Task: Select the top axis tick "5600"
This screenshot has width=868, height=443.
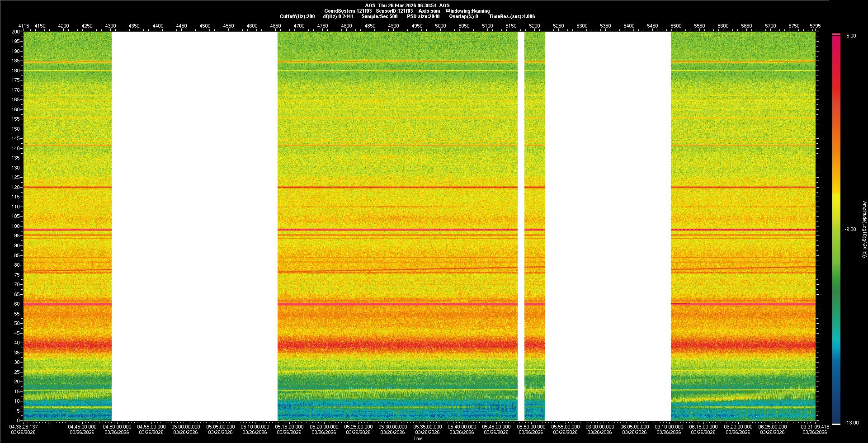Action: (723, 26)
